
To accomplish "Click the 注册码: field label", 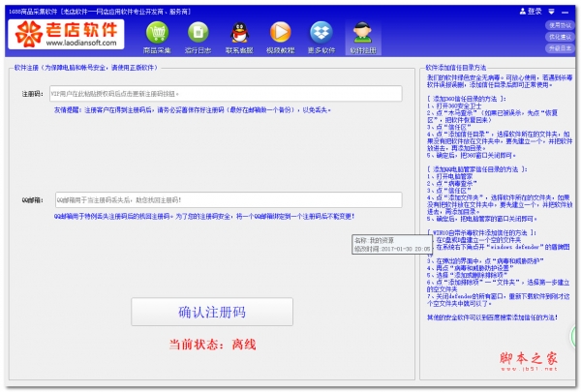I will coord(33,94).
